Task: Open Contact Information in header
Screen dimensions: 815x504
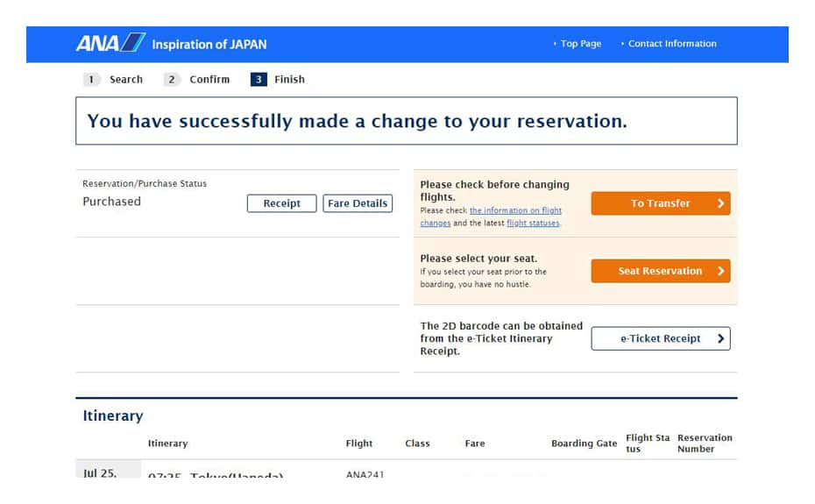Action: (671, 44)
